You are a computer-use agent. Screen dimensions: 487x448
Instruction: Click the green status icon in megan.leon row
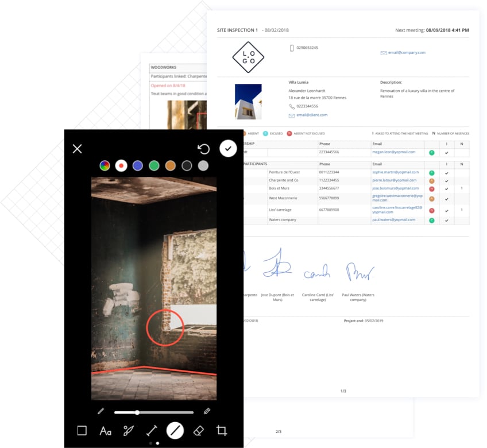point(432,153)
